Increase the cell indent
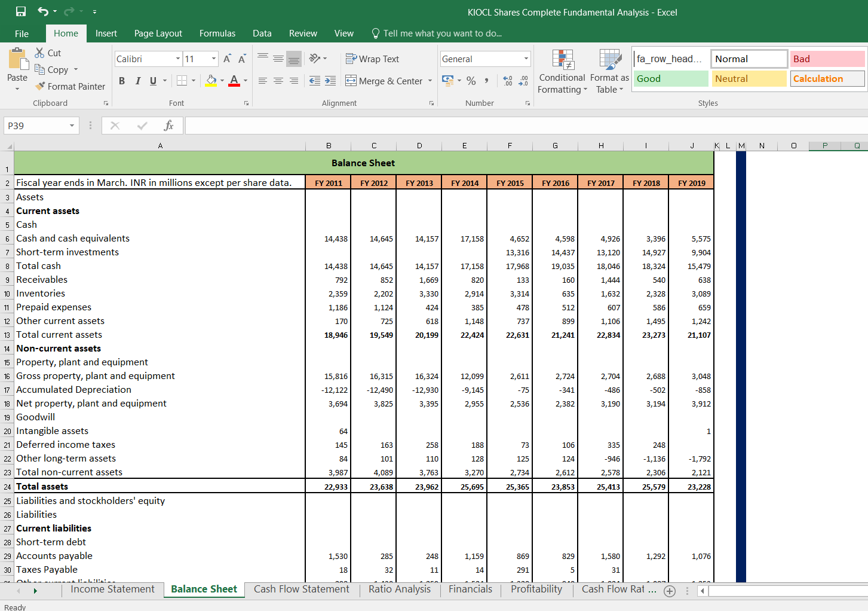Image resolution: width=868 pixels, height=611 pixels. (330, 81)
